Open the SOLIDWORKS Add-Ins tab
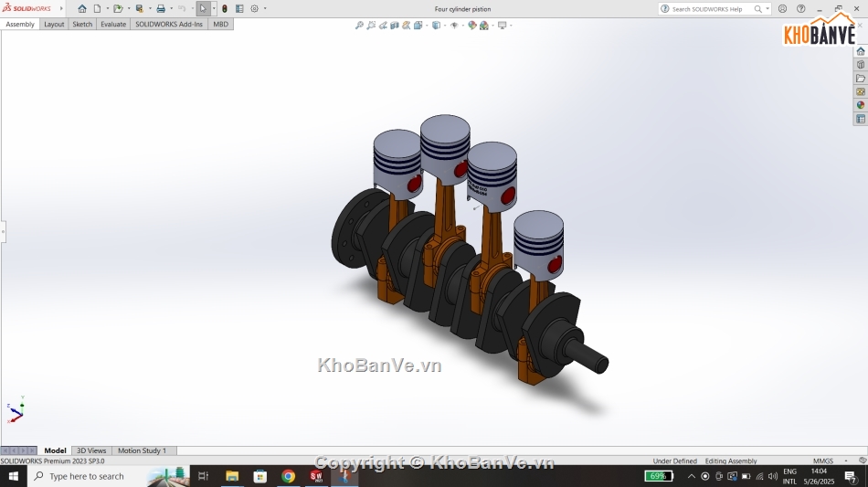 point(169,25)
